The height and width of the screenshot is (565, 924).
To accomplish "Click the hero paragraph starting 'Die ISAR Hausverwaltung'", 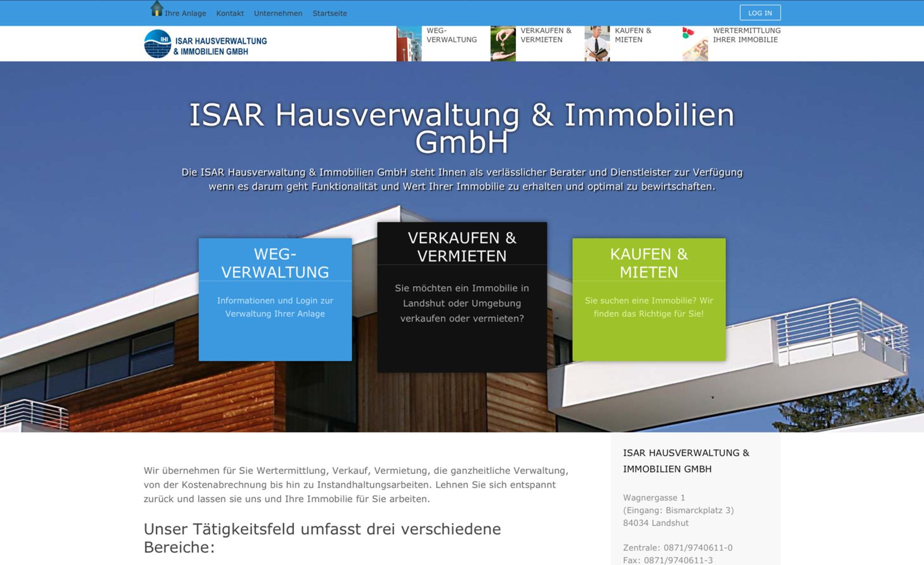I will click(462, 179).
